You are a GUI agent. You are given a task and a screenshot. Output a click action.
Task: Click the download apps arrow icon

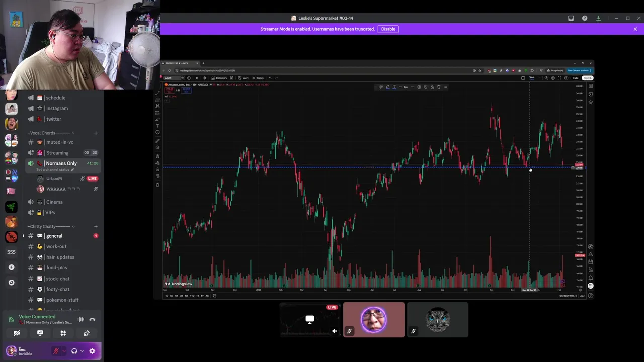coord(598,18)
